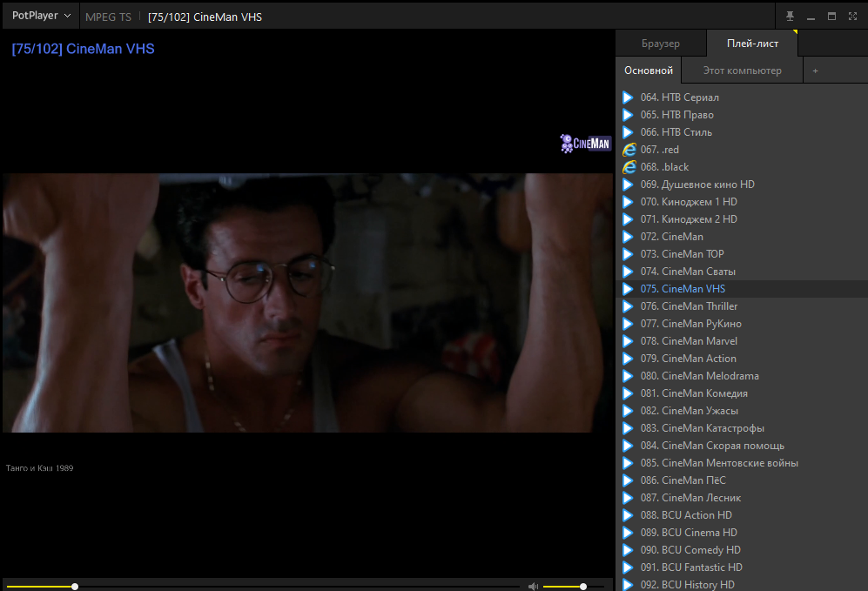The image size is (868, 591).
Task: Open the PotPlayer main menu dropdown
Action: tap(42, 16)
